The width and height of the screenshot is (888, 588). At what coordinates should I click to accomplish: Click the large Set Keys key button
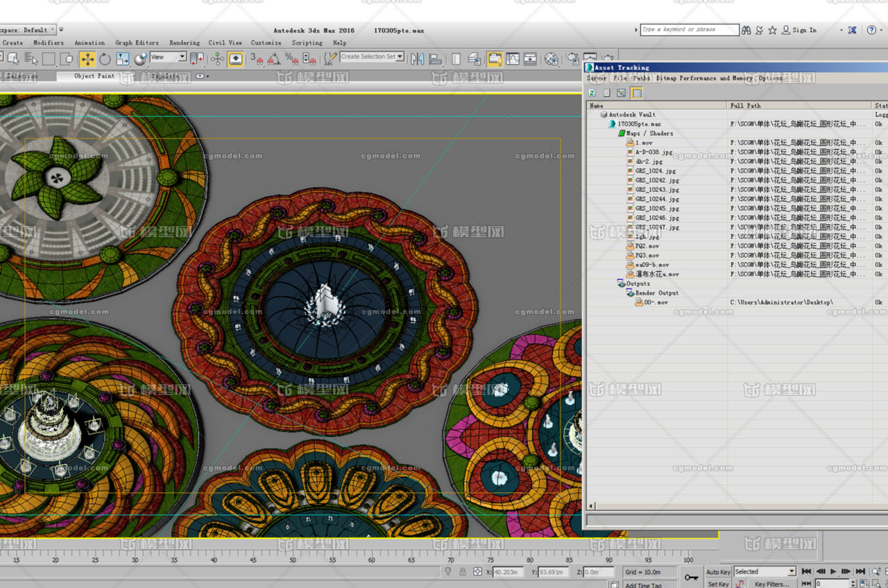tap(691, 577)
